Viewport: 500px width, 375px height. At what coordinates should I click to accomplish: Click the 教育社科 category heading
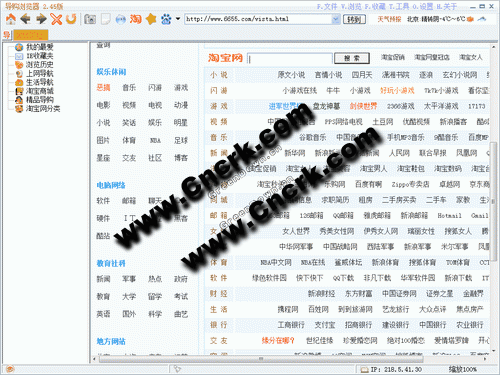point(111,263)
